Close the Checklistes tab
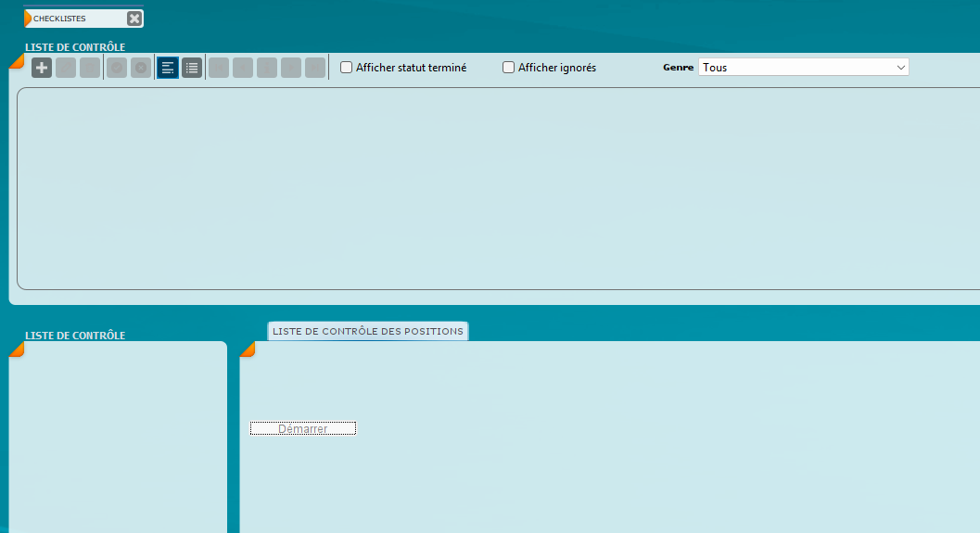This screenshot has height=533, width=980. 134,19
